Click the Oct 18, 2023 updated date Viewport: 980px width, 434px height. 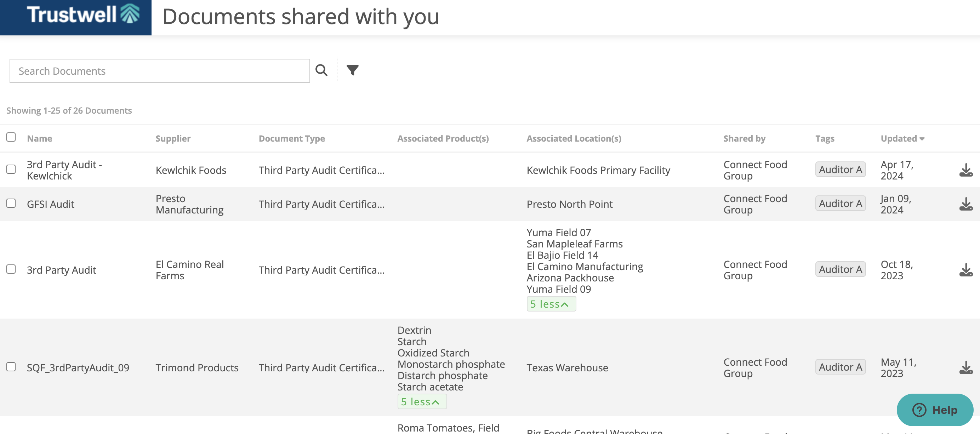(x=897, y=270)
